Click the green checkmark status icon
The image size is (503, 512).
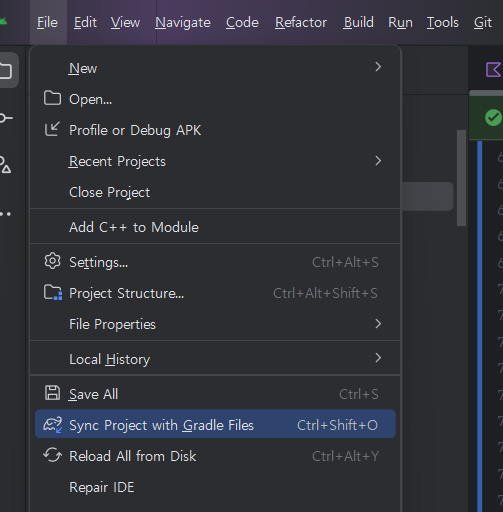pyautogui.click(x=493, y=118)
